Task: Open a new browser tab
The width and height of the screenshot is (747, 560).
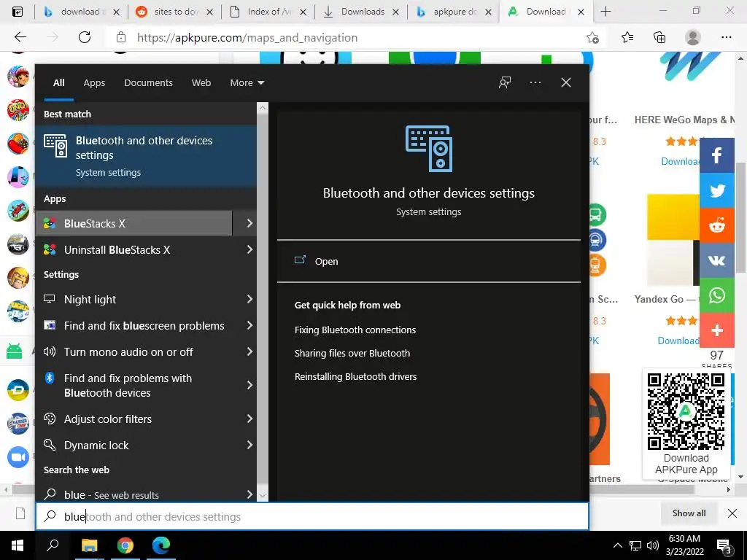Action: 605,12
